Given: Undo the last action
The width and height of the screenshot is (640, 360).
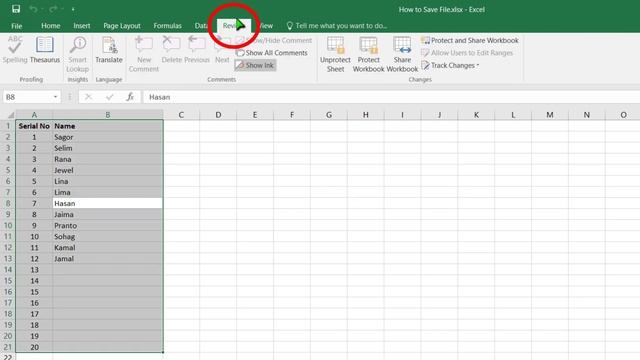Looking at the screenshot, I should 33,9.
